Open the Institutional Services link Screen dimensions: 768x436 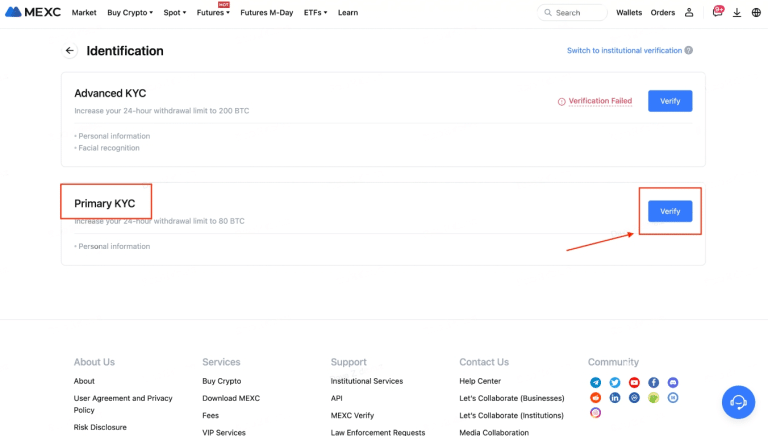pos(367,381)
